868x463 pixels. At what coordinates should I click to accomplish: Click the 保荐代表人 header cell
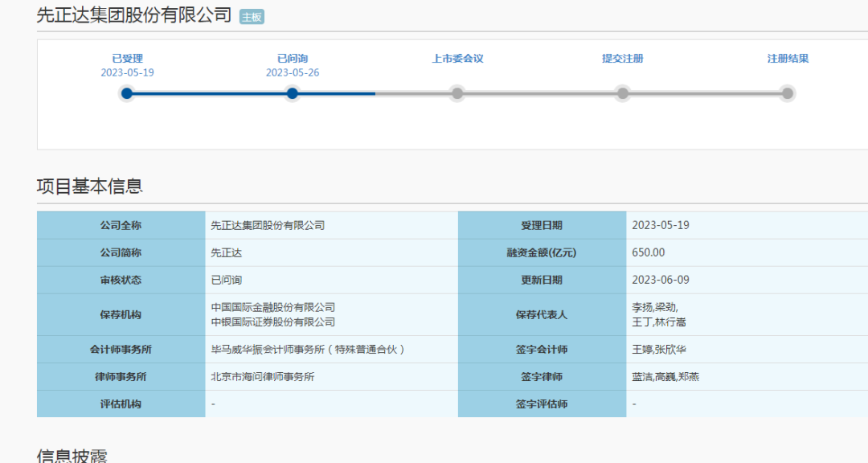[x=542, y=314]
